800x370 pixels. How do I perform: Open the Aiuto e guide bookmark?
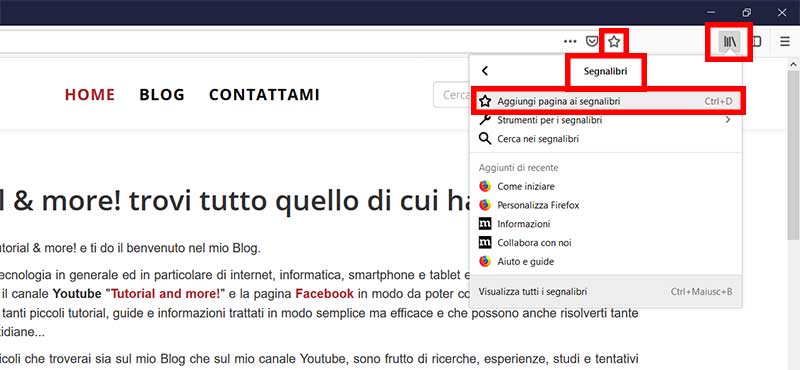coord(606,262)
